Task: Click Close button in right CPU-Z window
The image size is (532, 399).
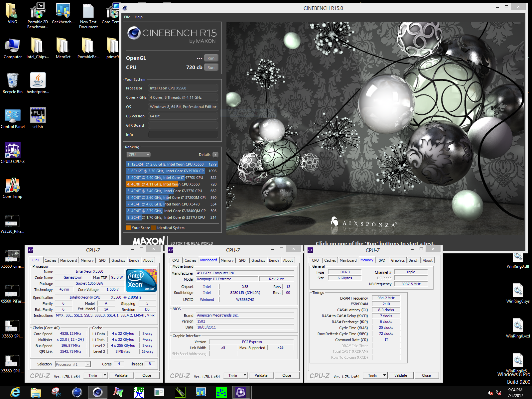Action: tap(426, 375)
